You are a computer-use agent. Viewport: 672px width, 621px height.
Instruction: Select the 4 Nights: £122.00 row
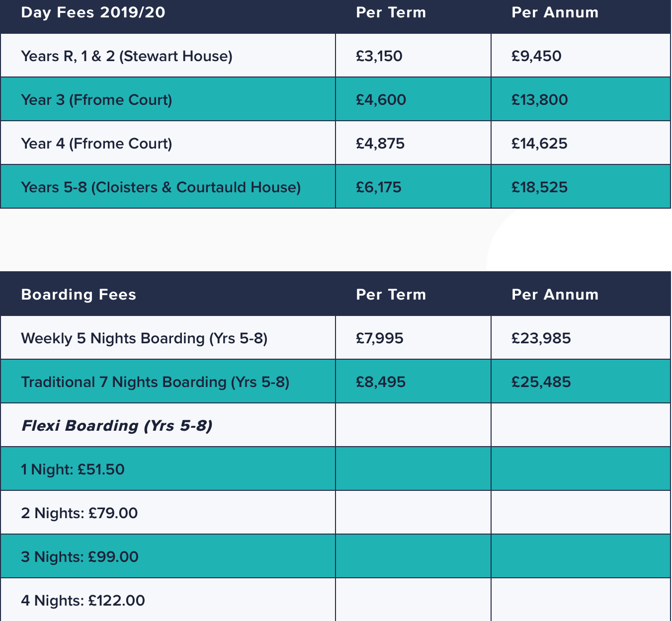(336, 600)
